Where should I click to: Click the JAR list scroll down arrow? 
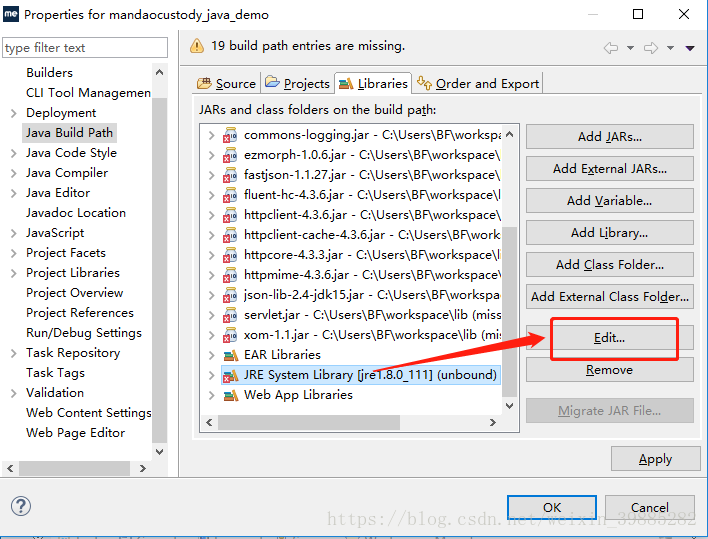[510, 405]
